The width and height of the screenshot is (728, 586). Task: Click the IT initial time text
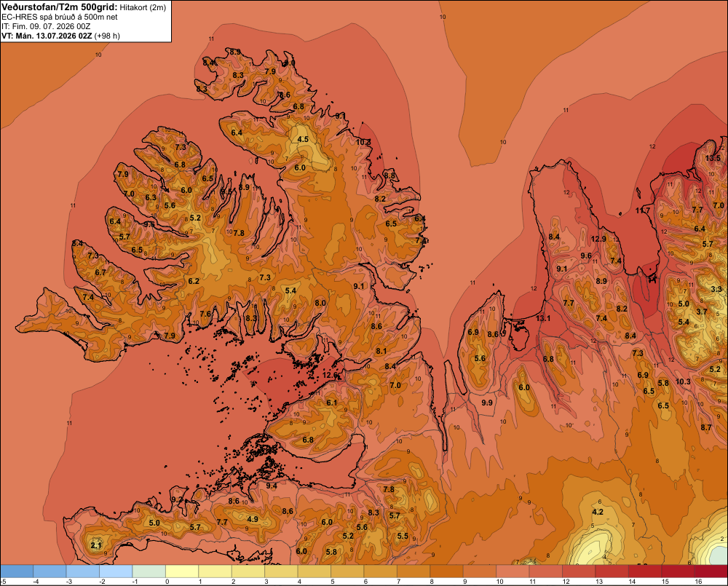(x=46, y=26)
